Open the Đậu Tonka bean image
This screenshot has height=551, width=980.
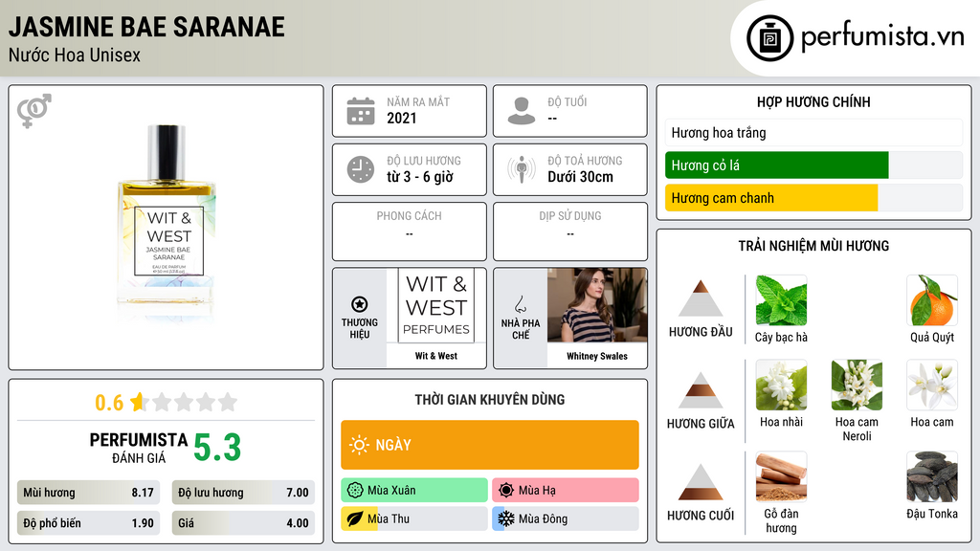[932, 476]
